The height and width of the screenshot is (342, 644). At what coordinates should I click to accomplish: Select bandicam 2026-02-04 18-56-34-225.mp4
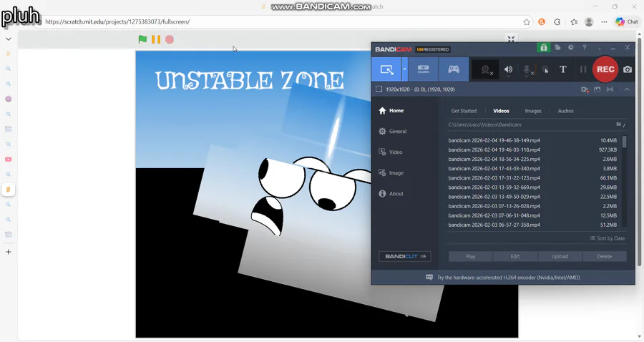click(532, 160)
